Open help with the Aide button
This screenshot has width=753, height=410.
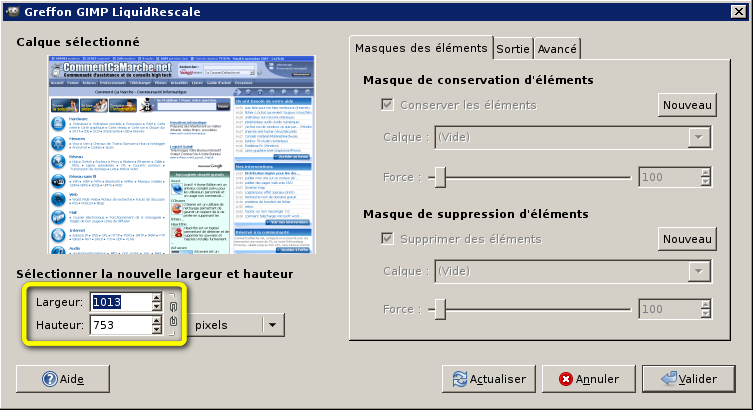(62, 379)
